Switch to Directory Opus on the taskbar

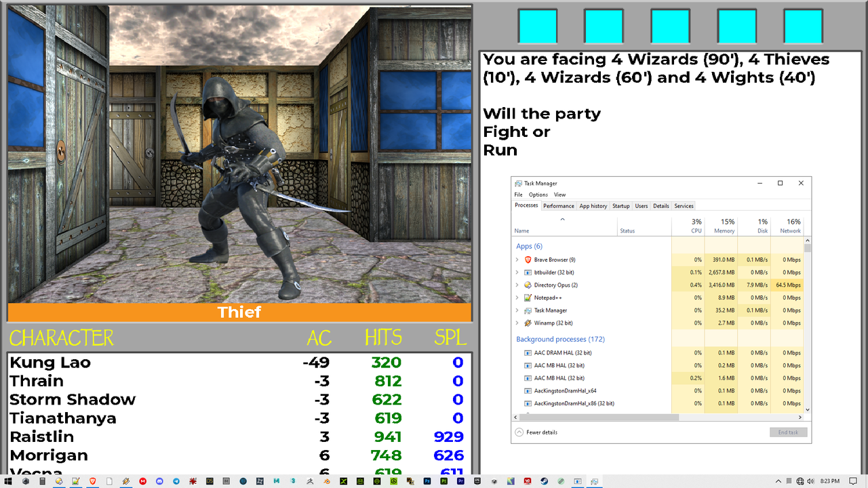[58, 481]
